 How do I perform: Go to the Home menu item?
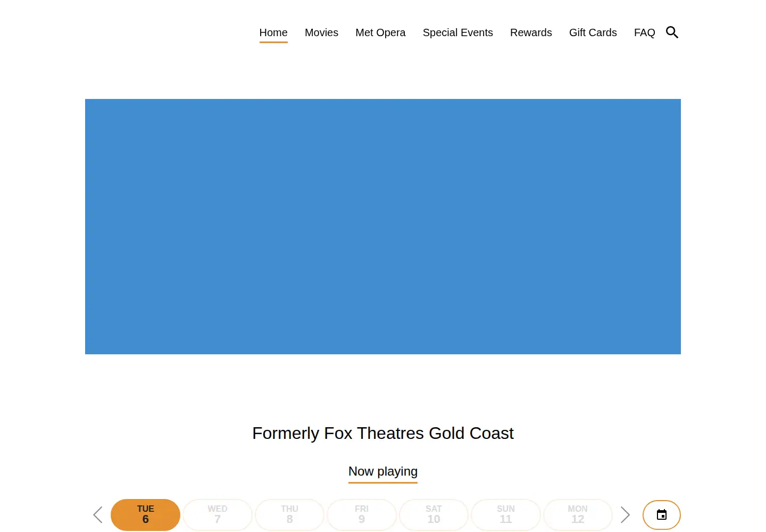pyautogui.click(x=273, y=32)
